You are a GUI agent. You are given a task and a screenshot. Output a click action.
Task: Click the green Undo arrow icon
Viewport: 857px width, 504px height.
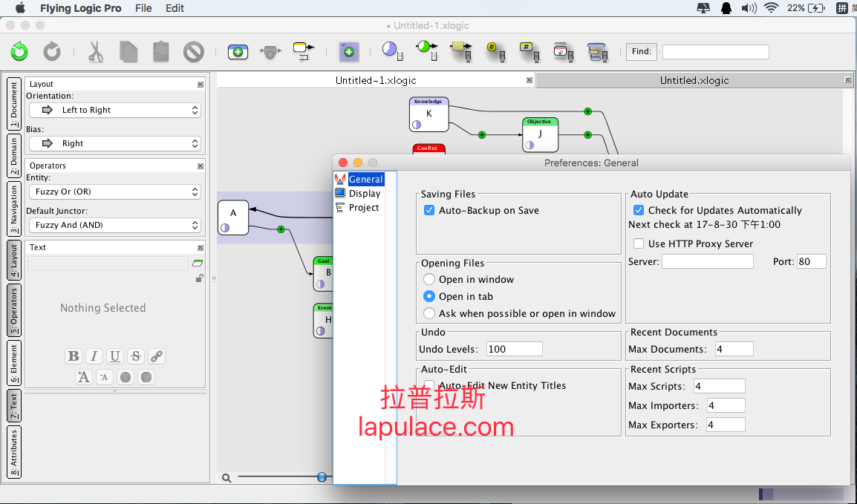19,52
